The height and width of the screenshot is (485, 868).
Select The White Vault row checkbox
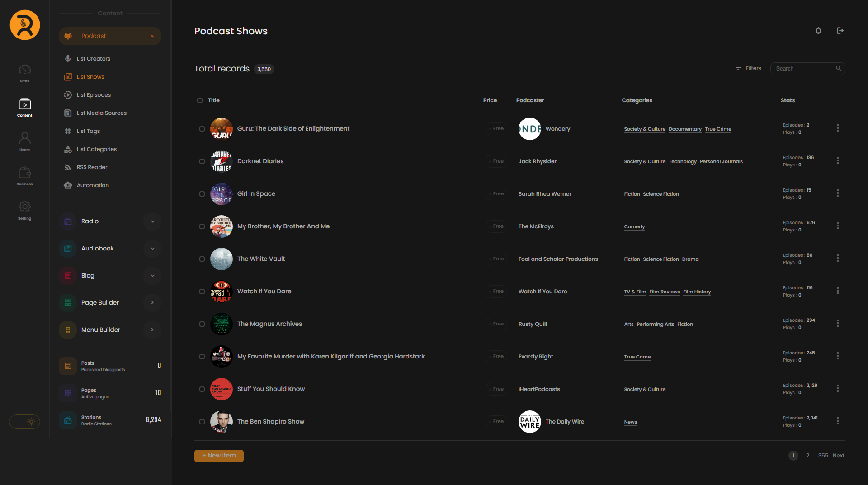202,259
